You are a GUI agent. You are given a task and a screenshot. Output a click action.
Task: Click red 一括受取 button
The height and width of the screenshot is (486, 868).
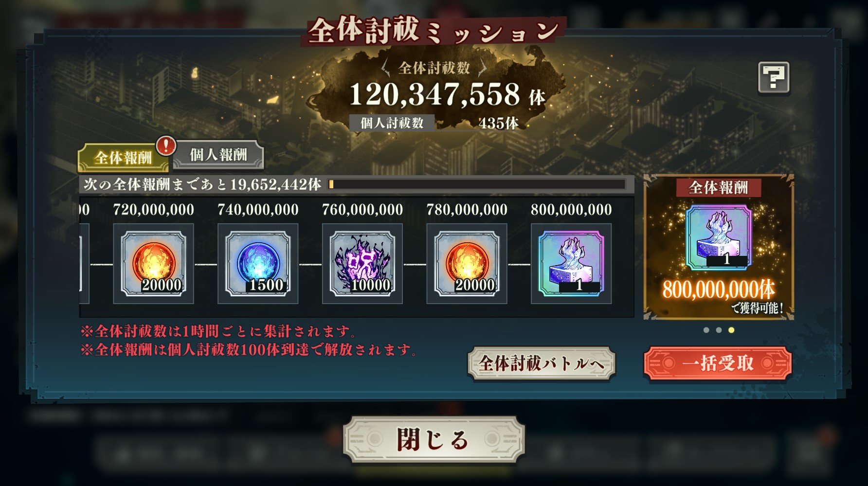click(x=718, y=363)
